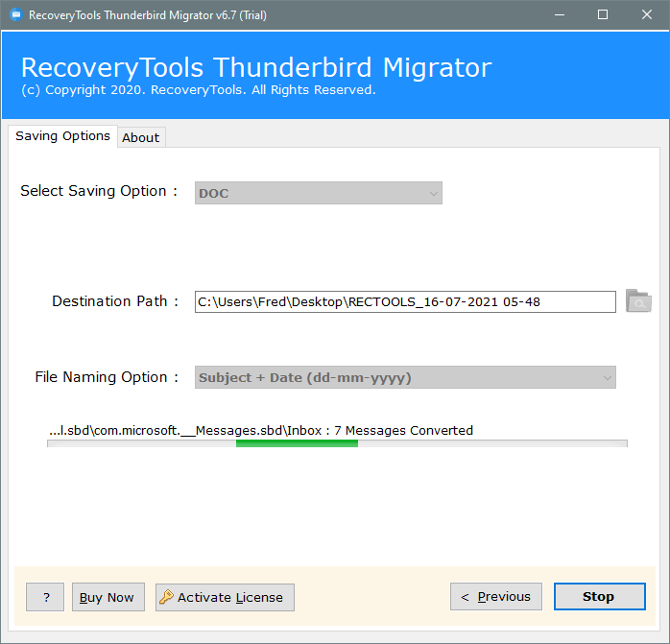Click the Copyright 2020 RecoveryTools text
The image size is (670, 644).
[x=199, y=90]
